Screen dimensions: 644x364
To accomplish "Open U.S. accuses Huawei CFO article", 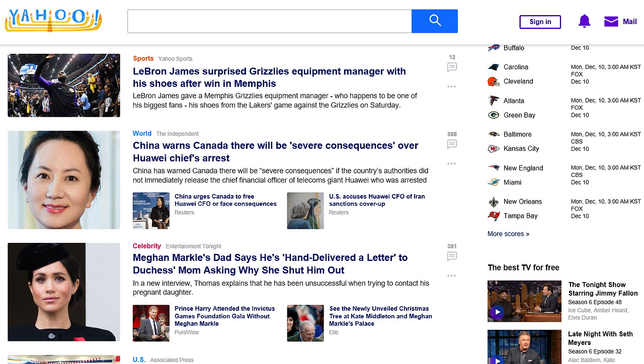I will pos(377,200).
